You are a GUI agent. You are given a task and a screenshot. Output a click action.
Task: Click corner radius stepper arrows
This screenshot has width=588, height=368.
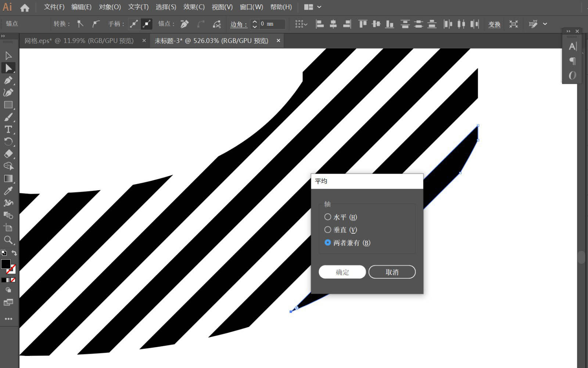(255, 24)
